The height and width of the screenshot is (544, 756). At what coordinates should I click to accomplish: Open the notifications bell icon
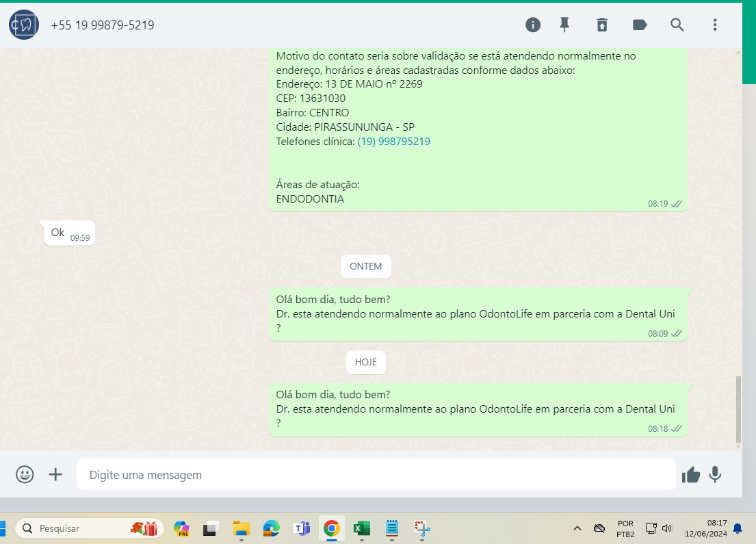pyautogui.click(x=738, y=528)
